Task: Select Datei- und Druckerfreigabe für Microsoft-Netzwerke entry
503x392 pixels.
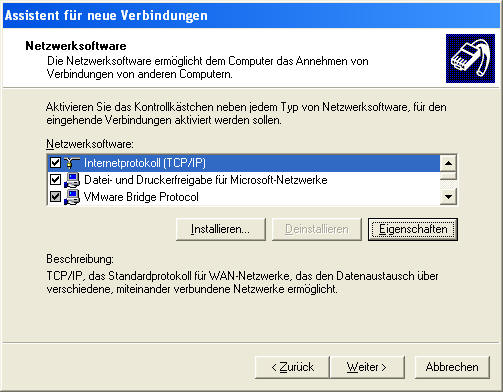Action: click(x=244, y=180)
